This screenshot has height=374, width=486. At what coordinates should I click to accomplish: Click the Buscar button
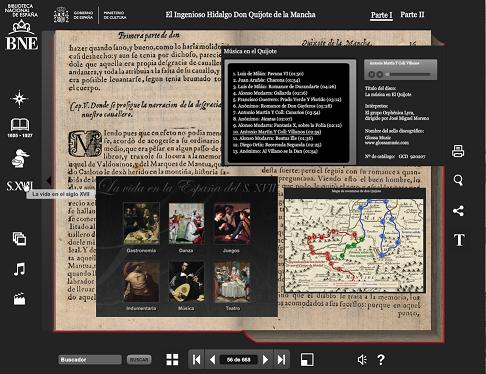click(139, 360)
